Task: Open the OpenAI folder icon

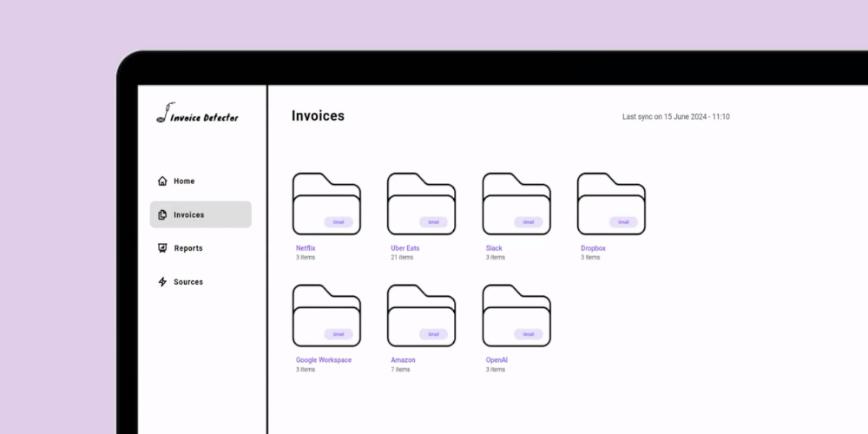Action: (516, 316)
